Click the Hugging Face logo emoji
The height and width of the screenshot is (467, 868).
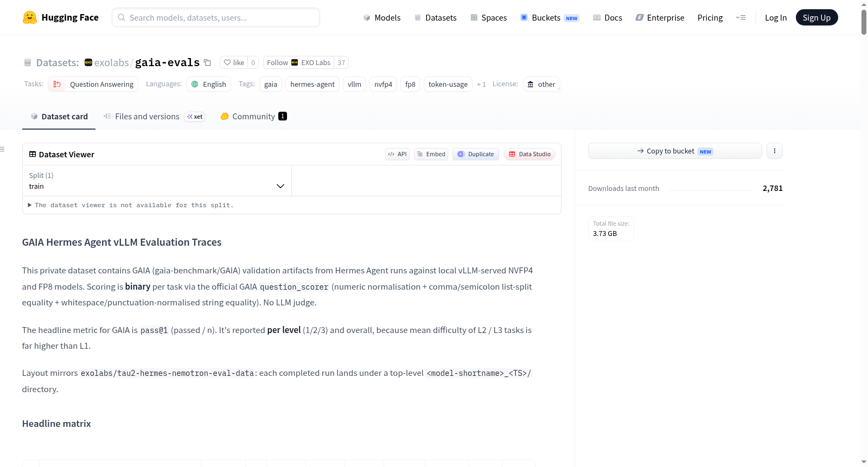[30, 17]
